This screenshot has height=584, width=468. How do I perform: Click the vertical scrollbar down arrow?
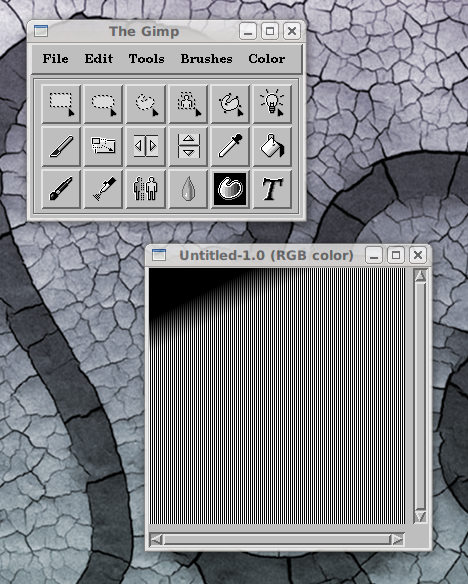[x=420, y=516]
